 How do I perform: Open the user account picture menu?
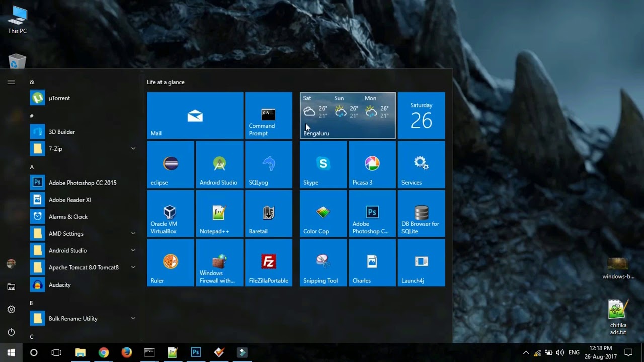pos(11,264)
